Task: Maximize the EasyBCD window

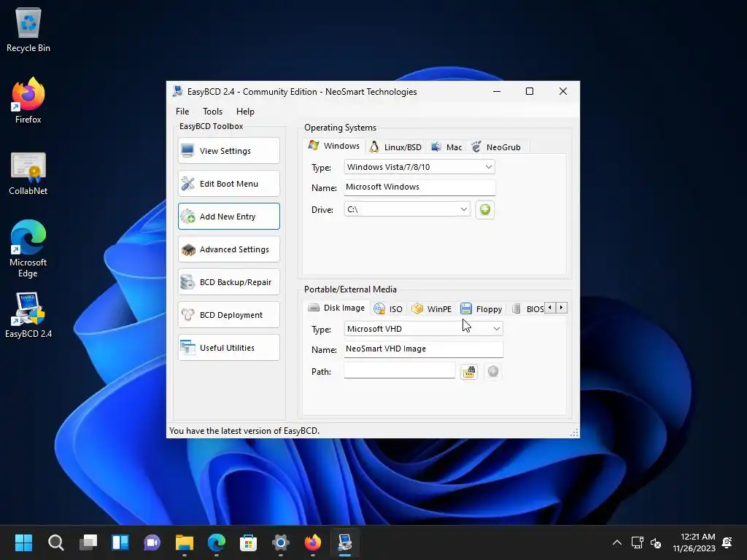Action: tap(530, 91)
